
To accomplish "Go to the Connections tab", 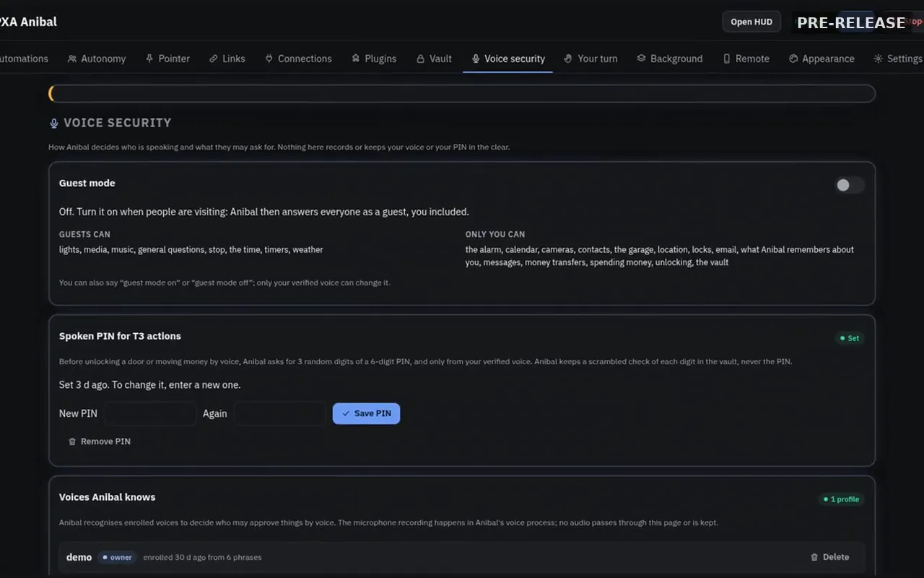I will tap(298, 59).
